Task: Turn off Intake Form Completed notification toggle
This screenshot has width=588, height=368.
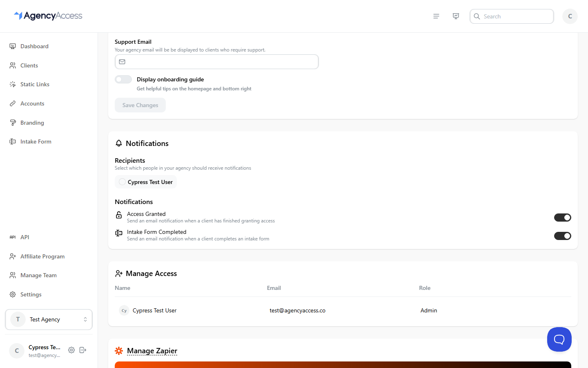Action: pyautogui.click(x=563, y=236)
